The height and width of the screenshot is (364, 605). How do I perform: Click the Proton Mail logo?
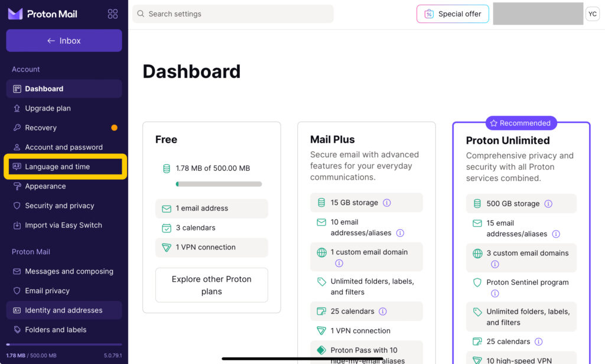click(x=43, y=14)
